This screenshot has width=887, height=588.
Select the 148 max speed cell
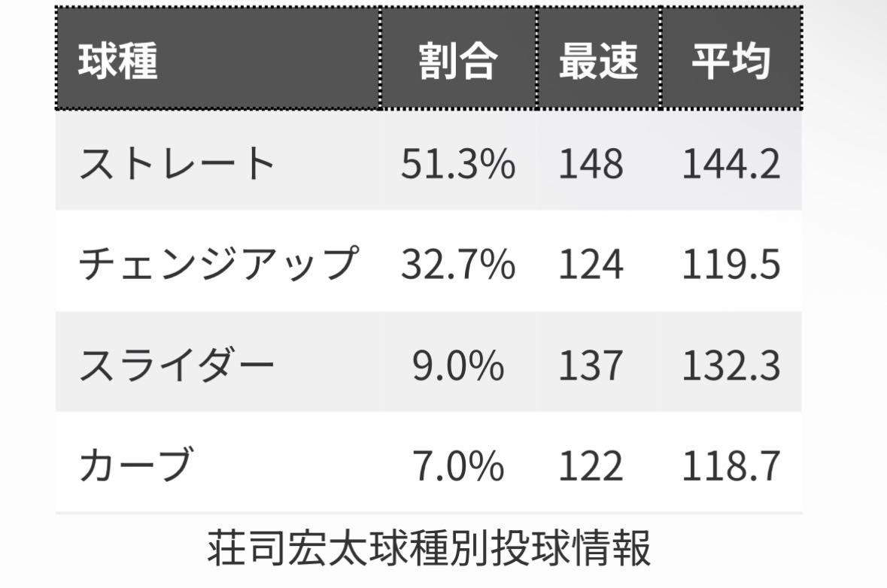pos(591,163)
